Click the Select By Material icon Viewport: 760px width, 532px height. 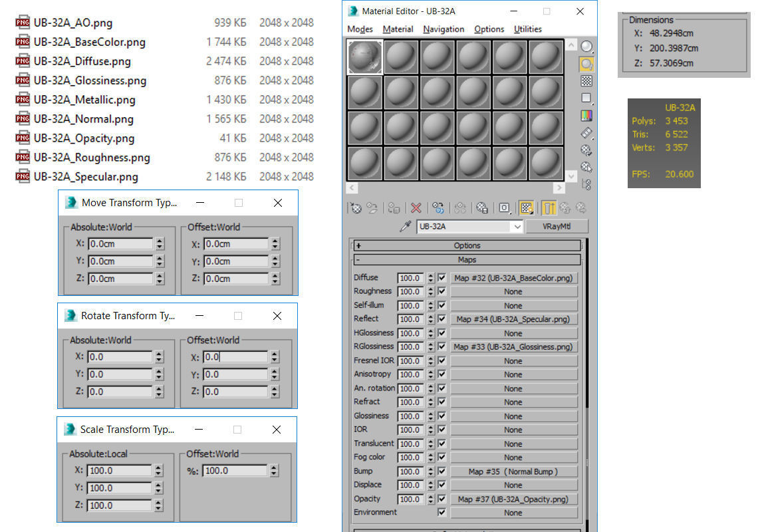pos(586,168)
